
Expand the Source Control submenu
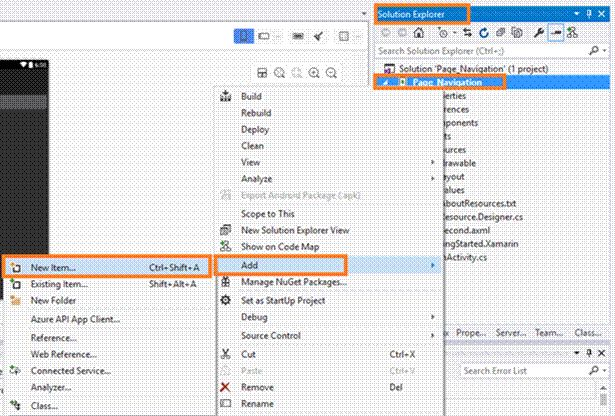(x=330, y=336)
